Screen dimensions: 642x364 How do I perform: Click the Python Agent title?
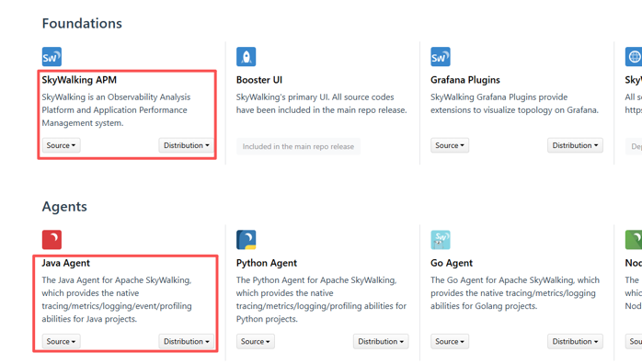point(267,263)
